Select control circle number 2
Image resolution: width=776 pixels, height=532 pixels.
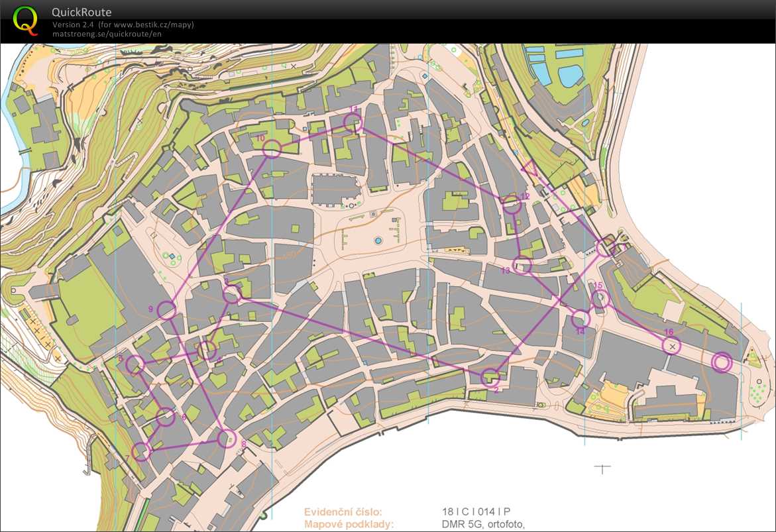click(490, 377)
